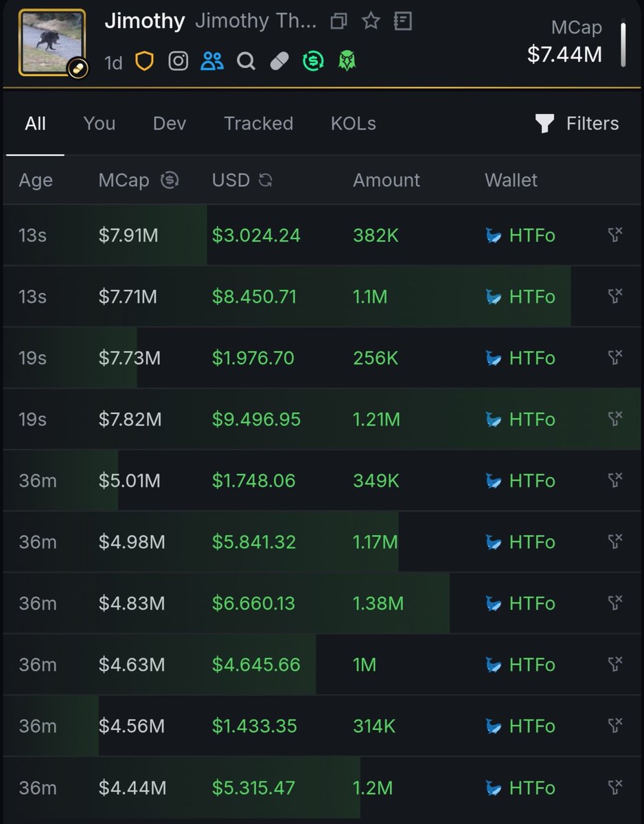Filter by wallet in the $4.645.66 row
This screenshot has width=644, height=824.
615,664
